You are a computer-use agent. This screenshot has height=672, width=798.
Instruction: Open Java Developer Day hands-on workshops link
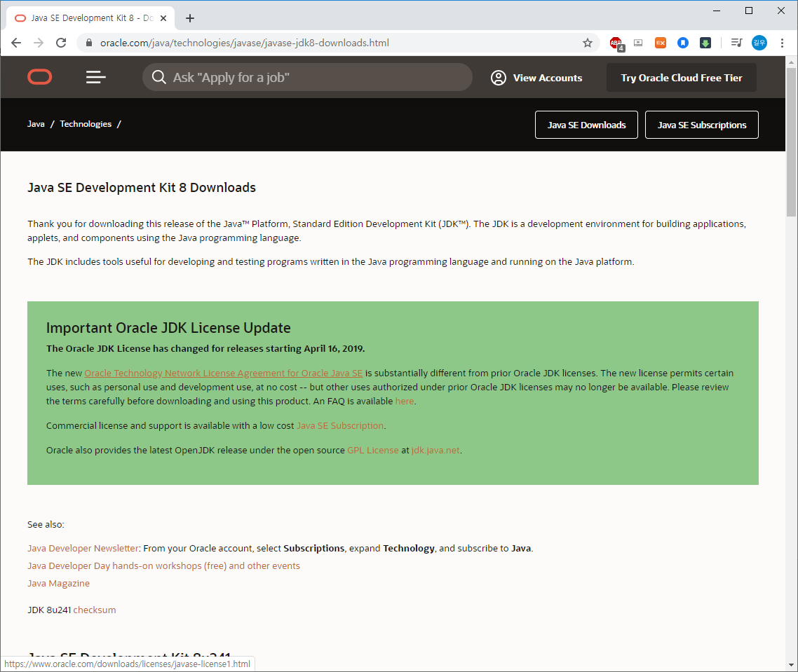click(x=163, y=566)
